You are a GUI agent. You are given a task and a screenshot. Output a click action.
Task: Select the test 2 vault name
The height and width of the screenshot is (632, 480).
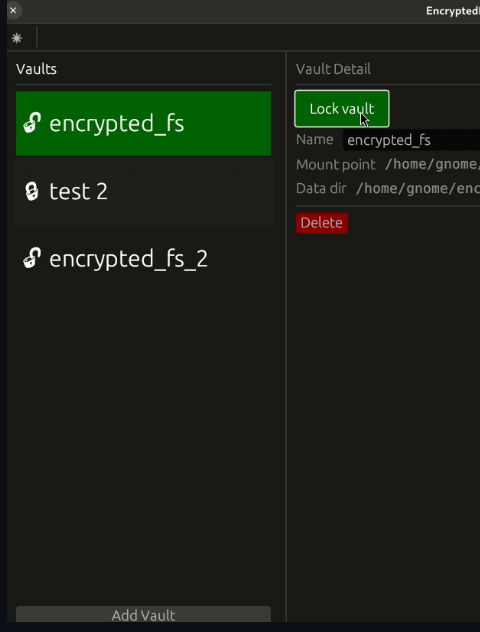pyautogui.click(x=79, y=191)
